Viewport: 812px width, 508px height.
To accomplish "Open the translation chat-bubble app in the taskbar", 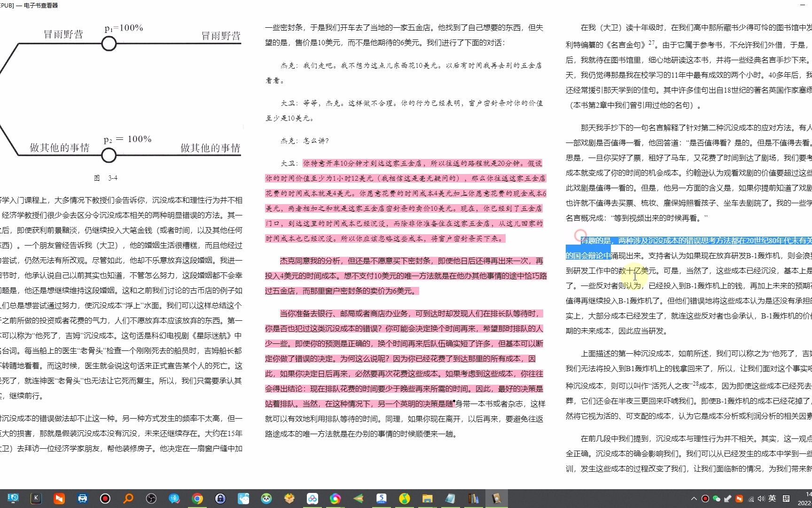I will click(x=174, y=499).
